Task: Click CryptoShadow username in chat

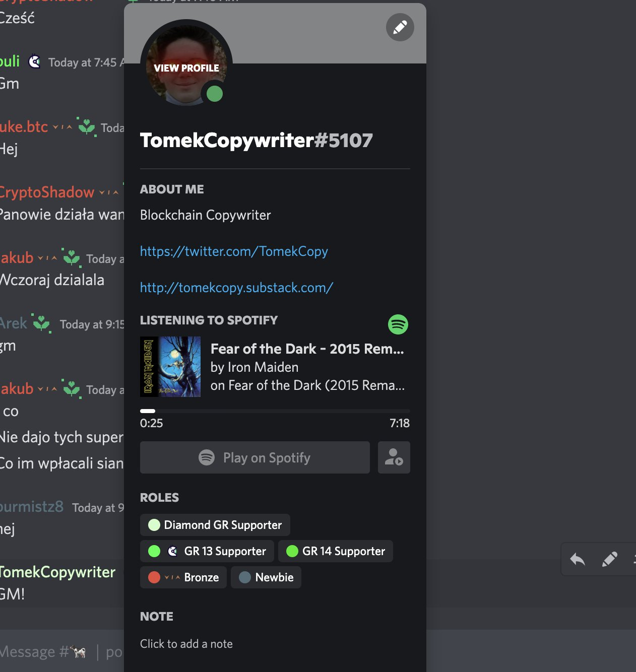Action: [47, 192]
